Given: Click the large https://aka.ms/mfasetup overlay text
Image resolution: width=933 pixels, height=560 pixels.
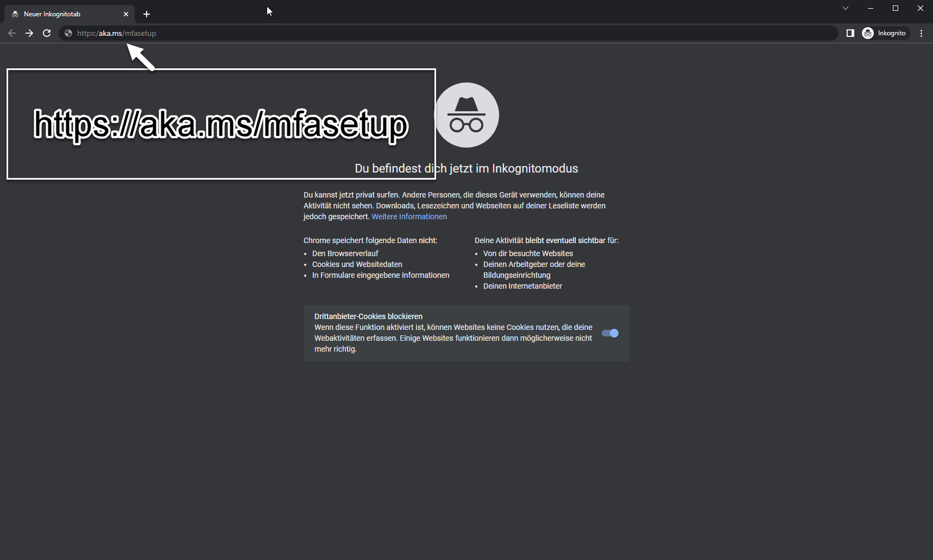Looking at the screenshot, I should click(x=220, y=124).
